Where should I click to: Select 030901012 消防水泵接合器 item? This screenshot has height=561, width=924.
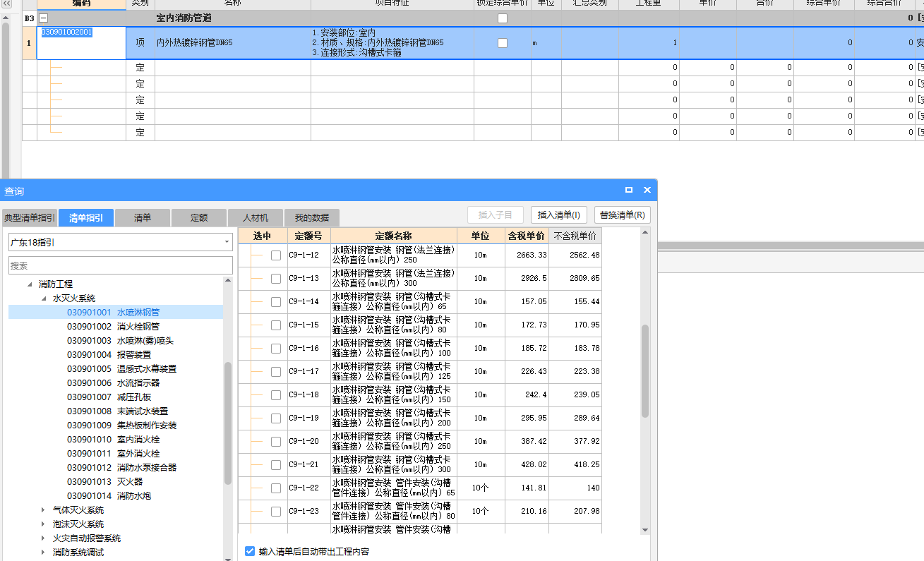click(x=121, y=468)
